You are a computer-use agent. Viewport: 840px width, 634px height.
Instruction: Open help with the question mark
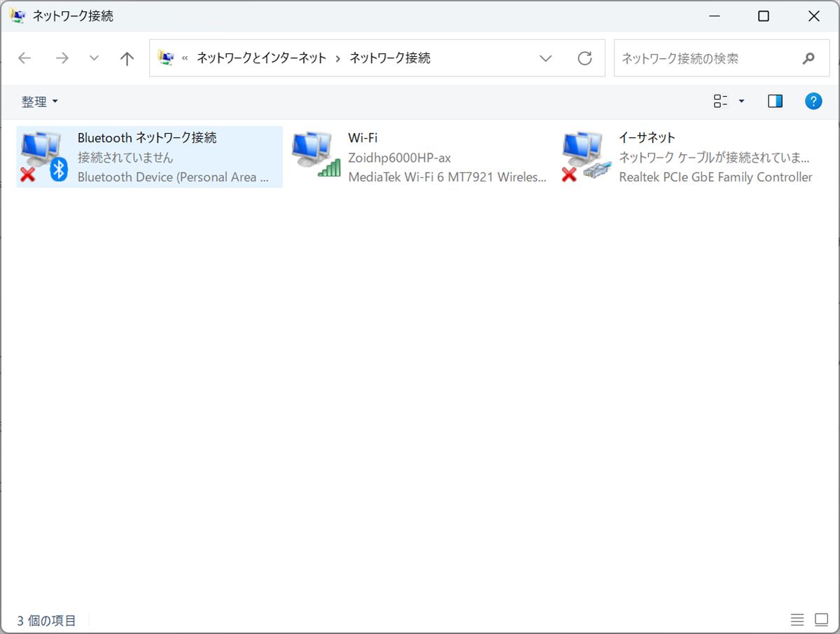813,102
